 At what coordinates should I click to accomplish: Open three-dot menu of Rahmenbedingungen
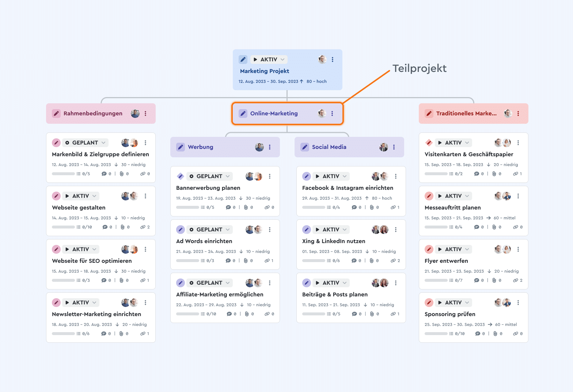point(145,114)
